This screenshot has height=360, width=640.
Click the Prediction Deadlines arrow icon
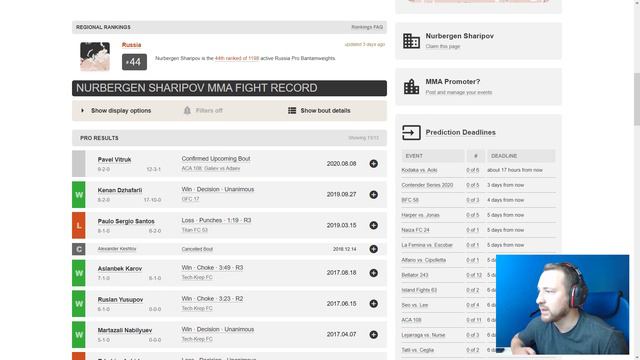point(411,133)
